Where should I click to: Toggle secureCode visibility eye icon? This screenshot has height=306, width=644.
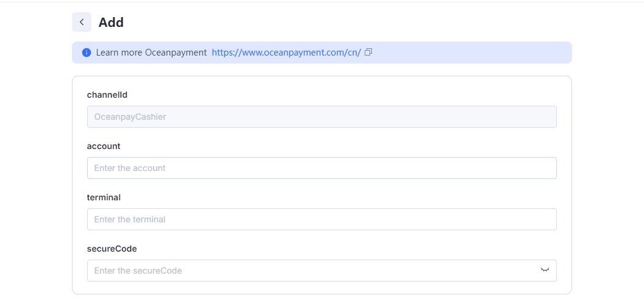545,270
